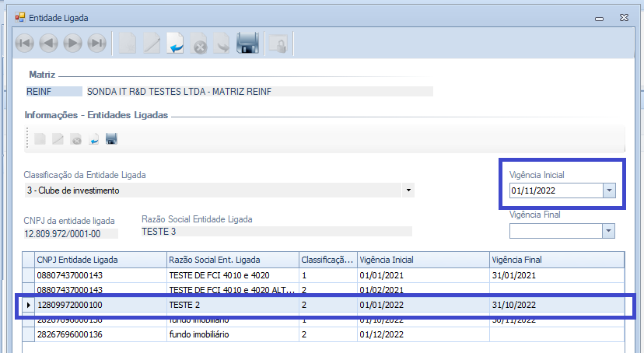
Task: Go to previous record in main toolbar
Action: click(x=48, y=43)
